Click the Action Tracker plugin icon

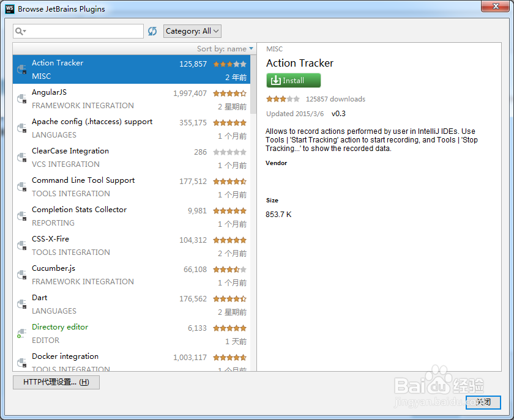tap(21, 69)
